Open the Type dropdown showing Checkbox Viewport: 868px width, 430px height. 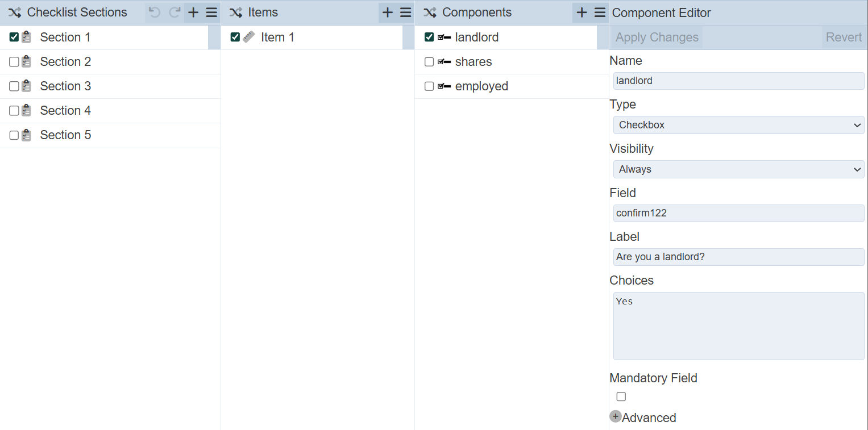point(738,125)
